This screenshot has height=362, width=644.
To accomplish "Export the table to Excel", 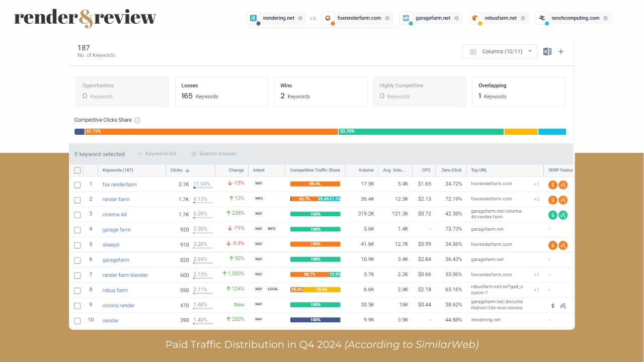I will click(547, 51).
